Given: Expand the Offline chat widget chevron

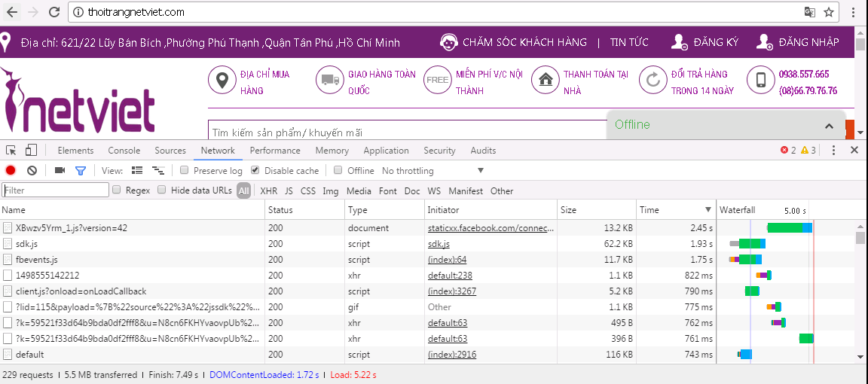Looking at the screenshot, I should 829,126.
